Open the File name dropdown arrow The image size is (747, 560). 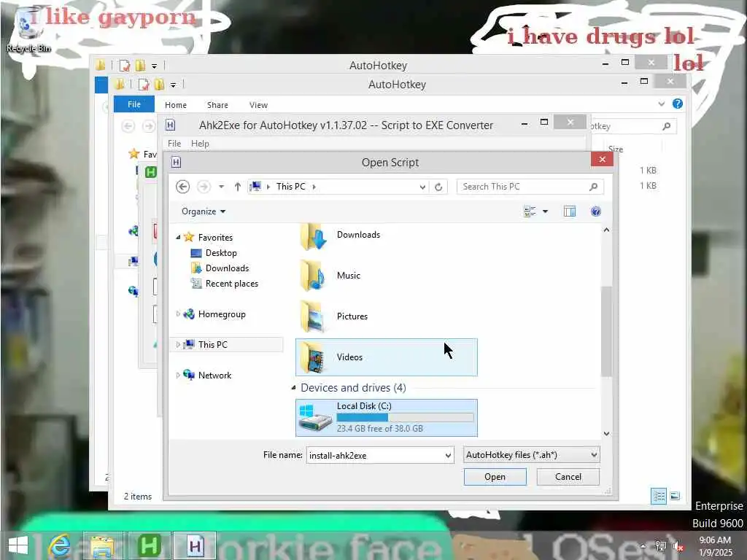(449, 455)
